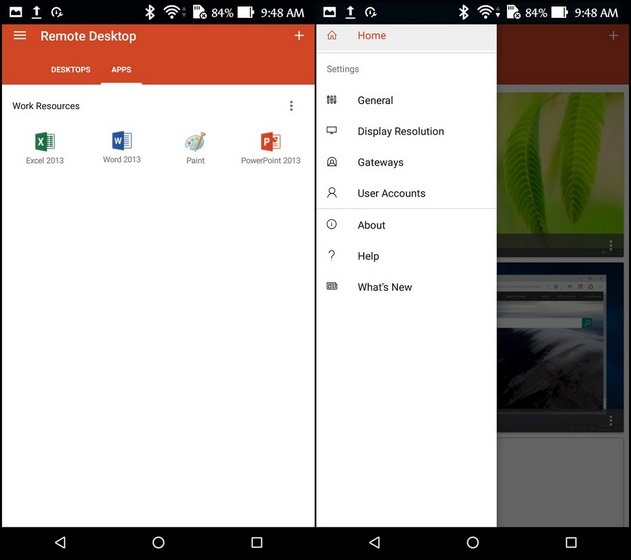Open the hamburger menu in Remote Desktop
This screenshot has height=560, width=631.
tap(20, 35)
